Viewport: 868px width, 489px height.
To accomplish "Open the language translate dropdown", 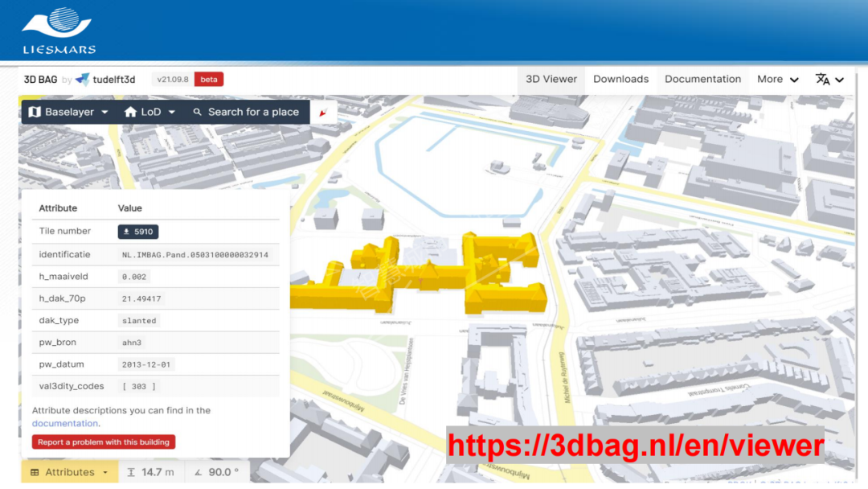I will pos(829,80).
